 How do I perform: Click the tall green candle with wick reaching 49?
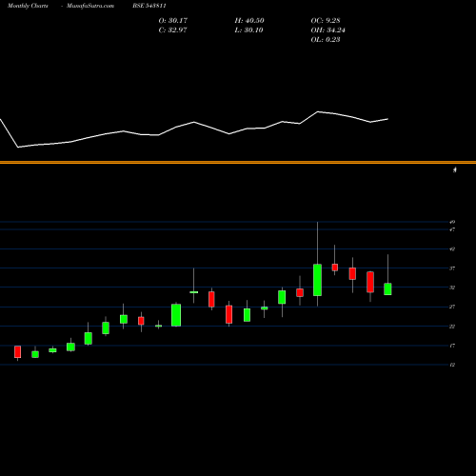(317, 280)
